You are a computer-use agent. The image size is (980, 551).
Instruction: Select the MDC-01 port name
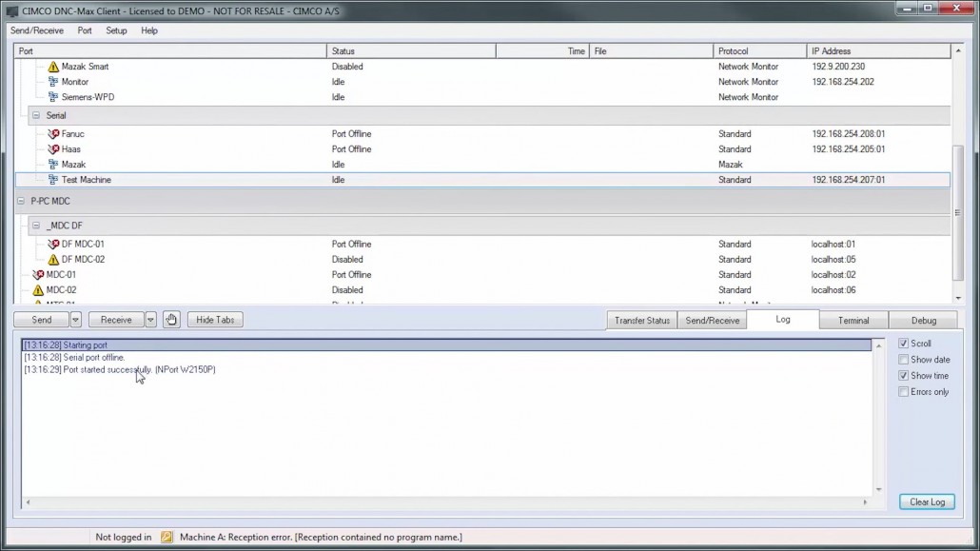click(x=61, y=275)
